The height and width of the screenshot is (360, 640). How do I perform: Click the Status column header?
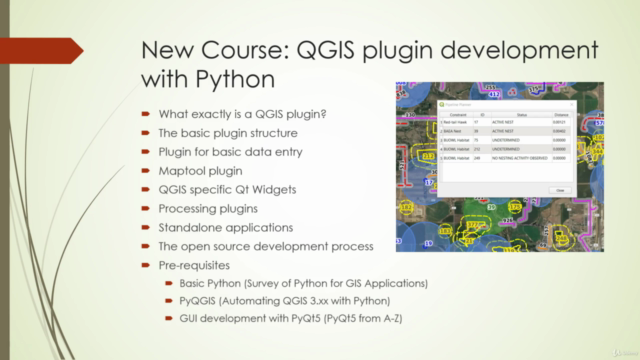point(522,115)
